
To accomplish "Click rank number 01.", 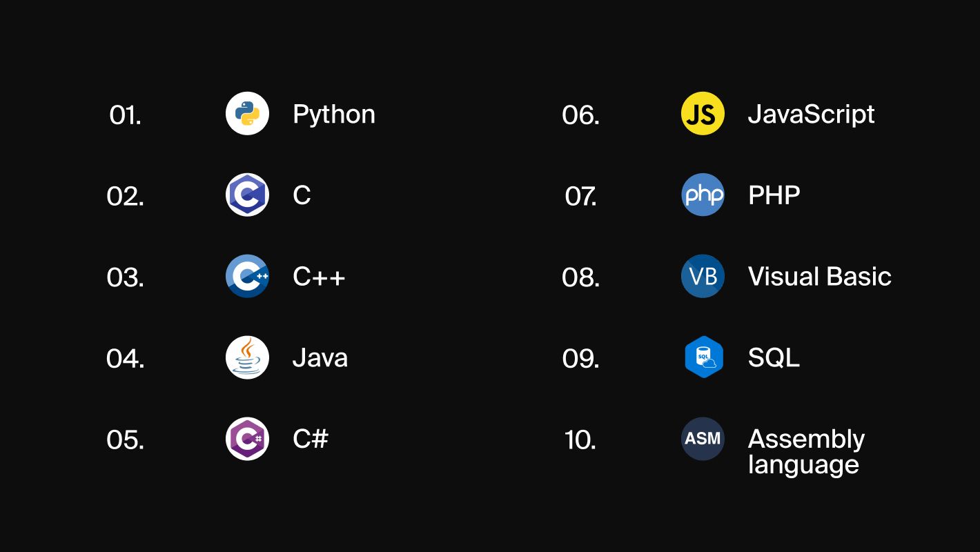I will [125, 115].
